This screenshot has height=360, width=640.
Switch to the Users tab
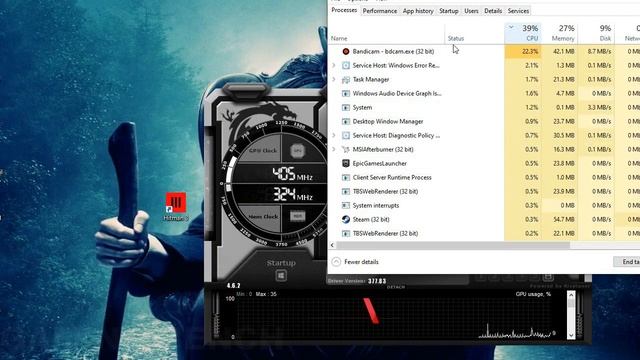click(471, 11)
